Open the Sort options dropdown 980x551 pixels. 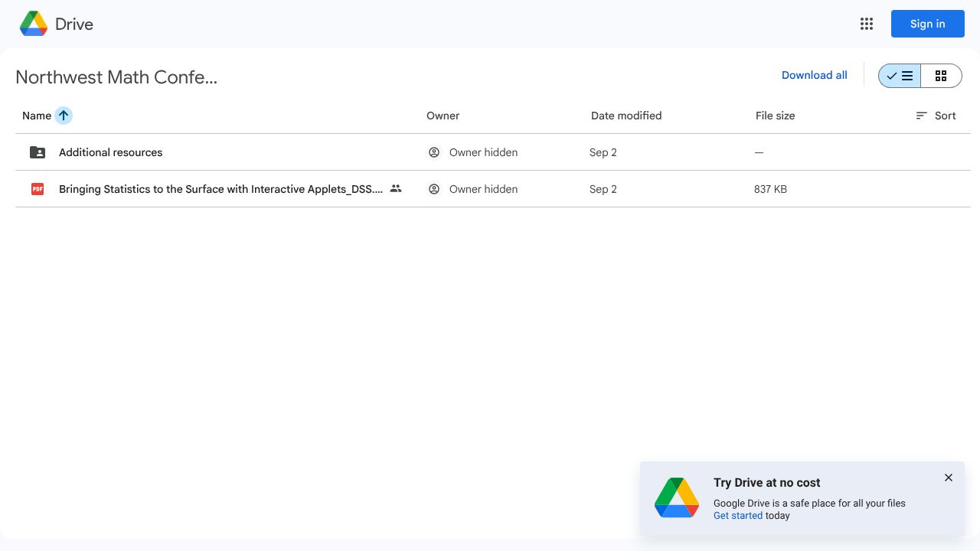pos(936,116)
